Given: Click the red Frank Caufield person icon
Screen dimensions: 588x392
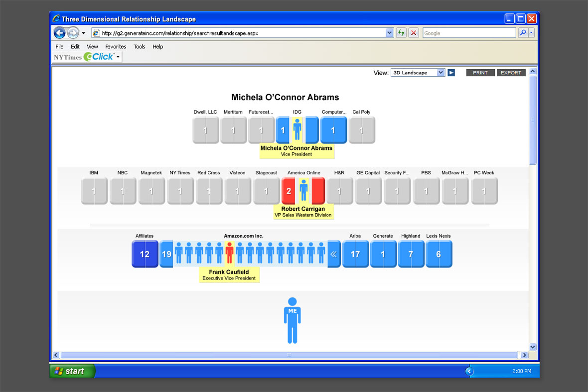Looking at the screenshot, I should 230,253.
